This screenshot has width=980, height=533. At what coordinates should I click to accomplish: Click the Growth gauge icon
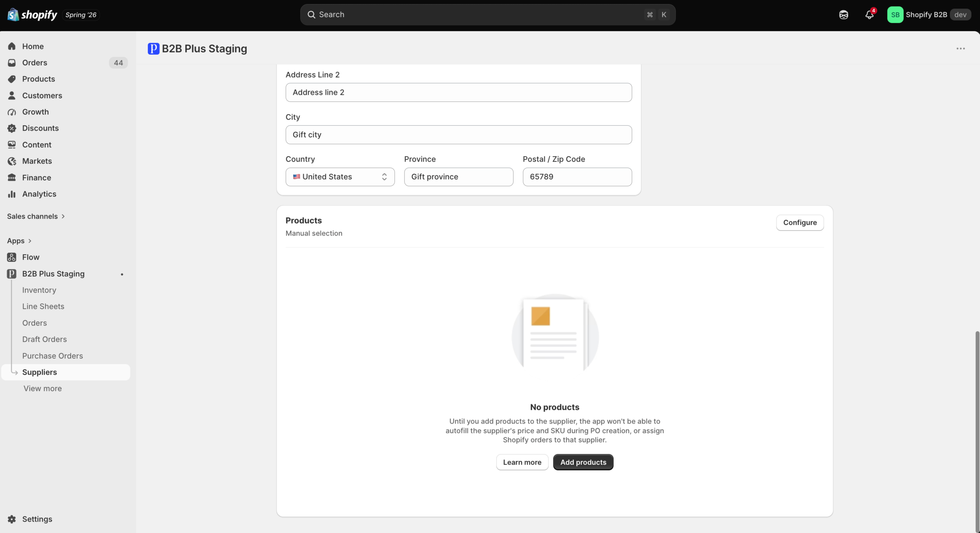(x=12, y=112)
